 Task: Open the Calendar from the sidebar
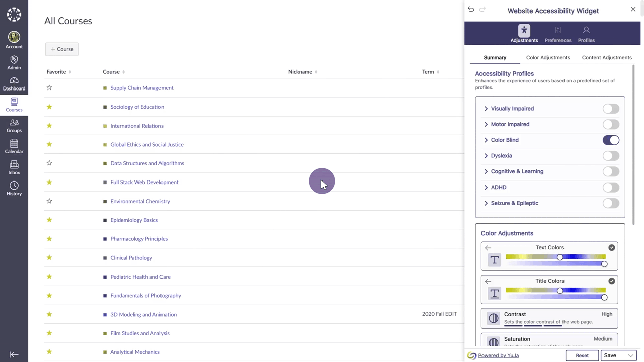(14, 147)
